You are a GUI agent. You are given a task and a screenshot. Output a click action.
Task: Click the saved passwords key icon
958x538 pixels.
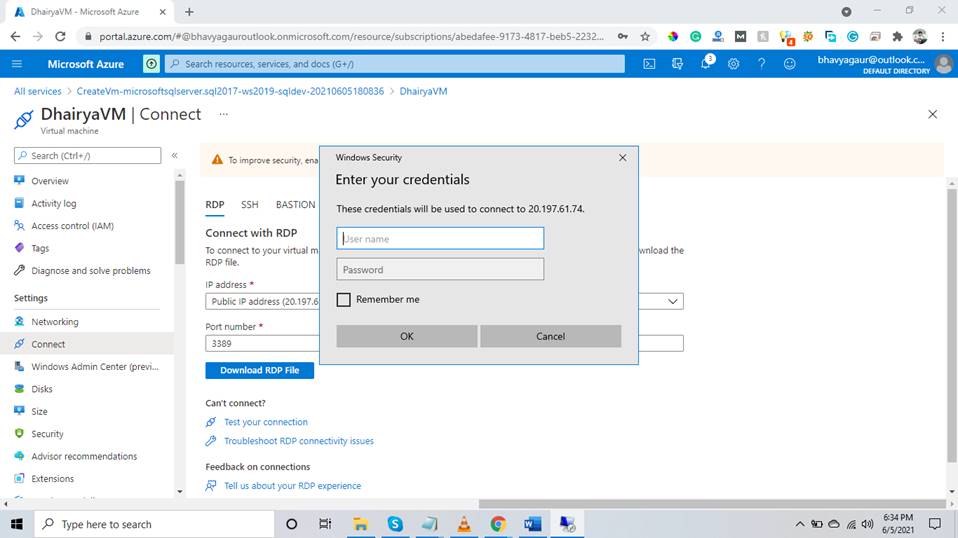(x=623, y=37)
